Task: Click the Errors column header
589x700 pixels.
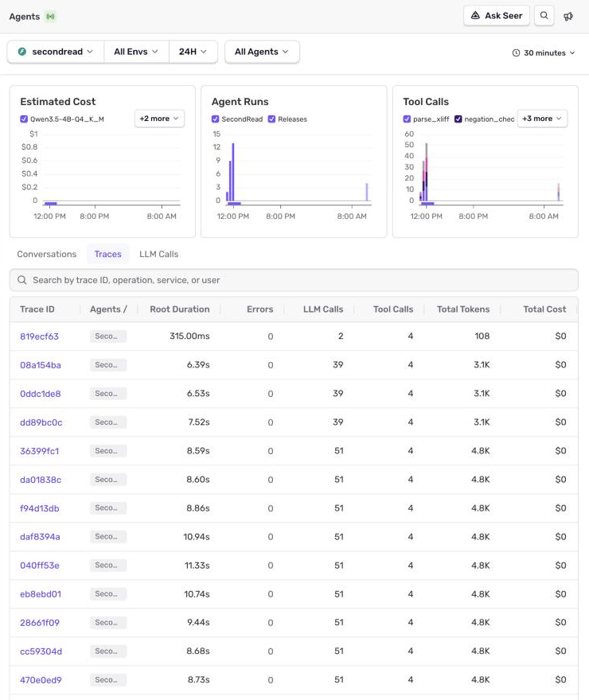Action: coord(260,309)
